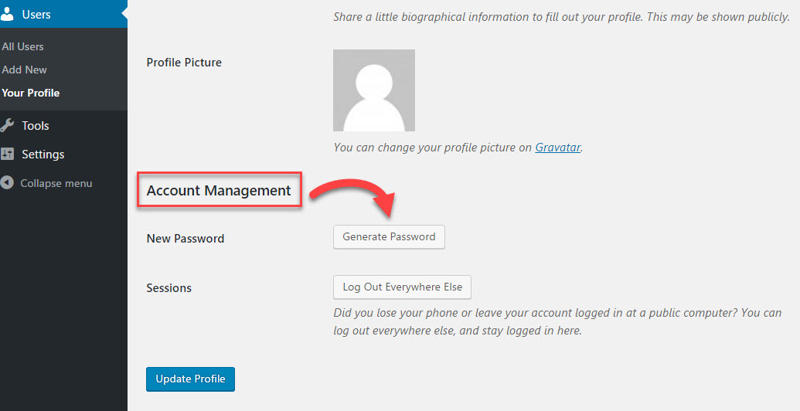
Task: Click Log Out Everywhere Else button
Action: coord(402,287)
